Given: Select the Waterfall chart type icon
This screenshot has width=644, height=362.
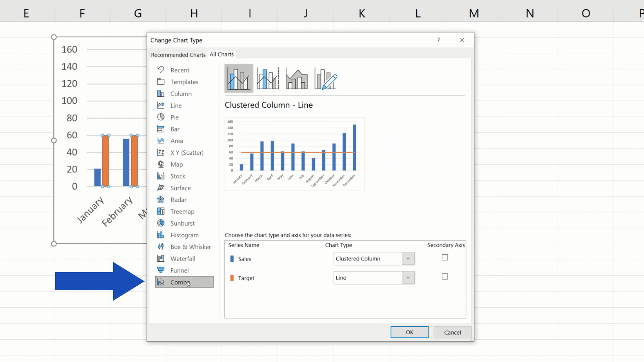Looking at the screenshot, I should [183, 258].
